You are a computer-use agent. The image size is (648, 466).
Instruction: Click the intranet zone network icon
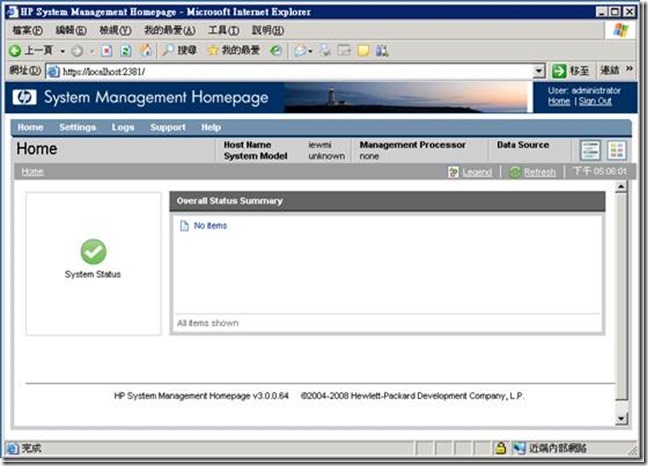(x=519, y=448)
